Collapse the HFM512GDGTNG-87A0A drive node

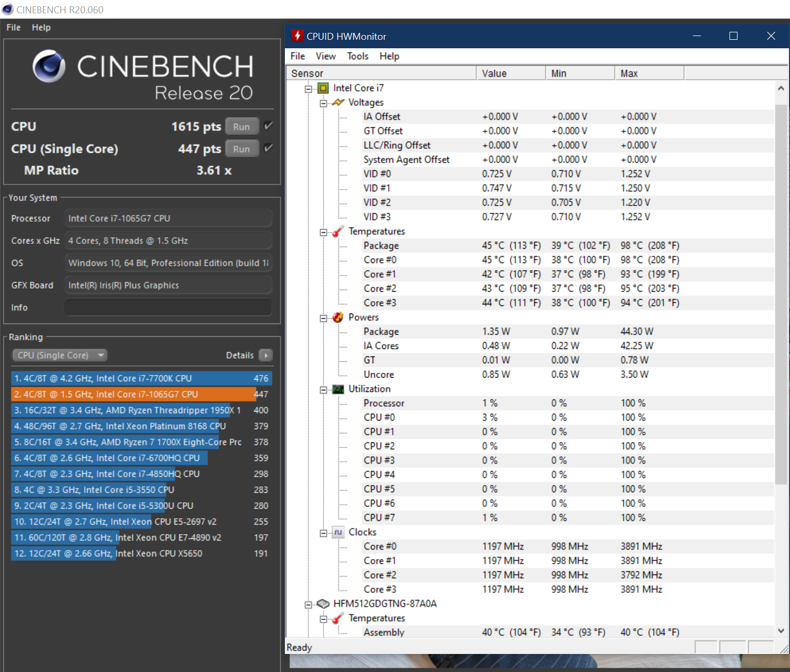(308, 604)
